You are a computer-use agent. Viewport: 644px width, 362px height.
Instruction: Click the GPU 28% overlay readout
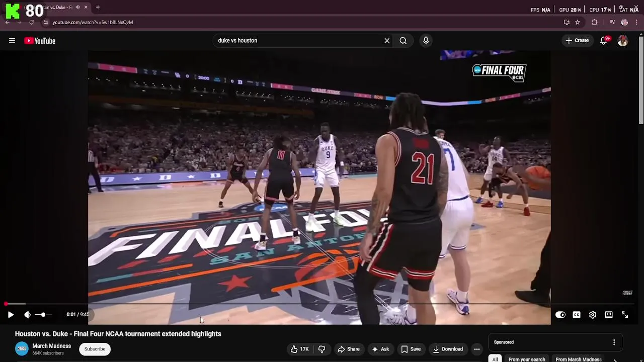[x=570, y=10]
